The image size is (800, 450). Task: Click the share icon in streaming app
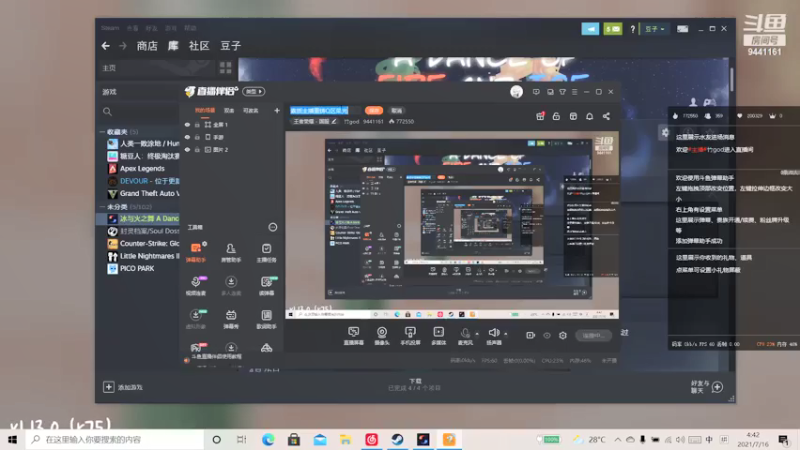click(x=606, y=116)
